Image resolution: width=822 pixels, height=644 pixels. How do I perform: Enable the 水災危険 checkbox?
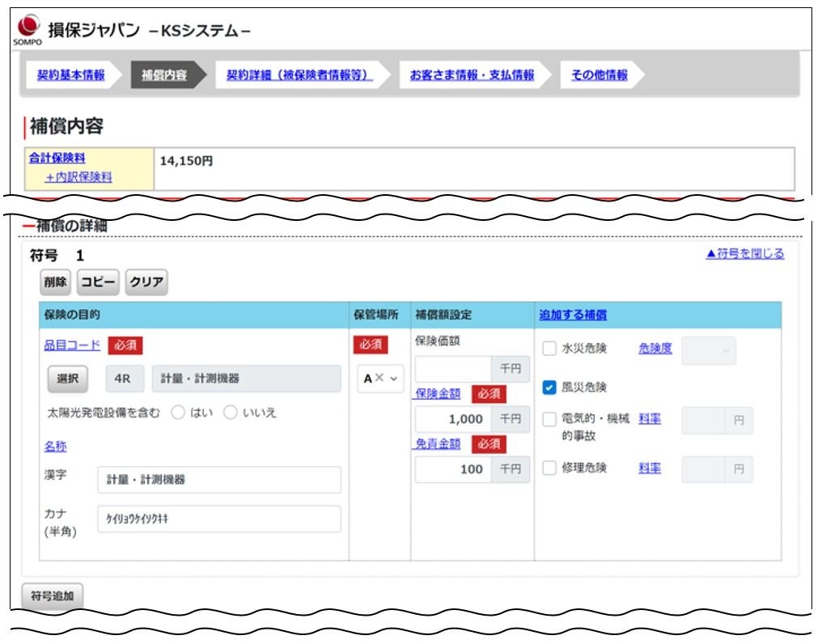click(549, 348)
